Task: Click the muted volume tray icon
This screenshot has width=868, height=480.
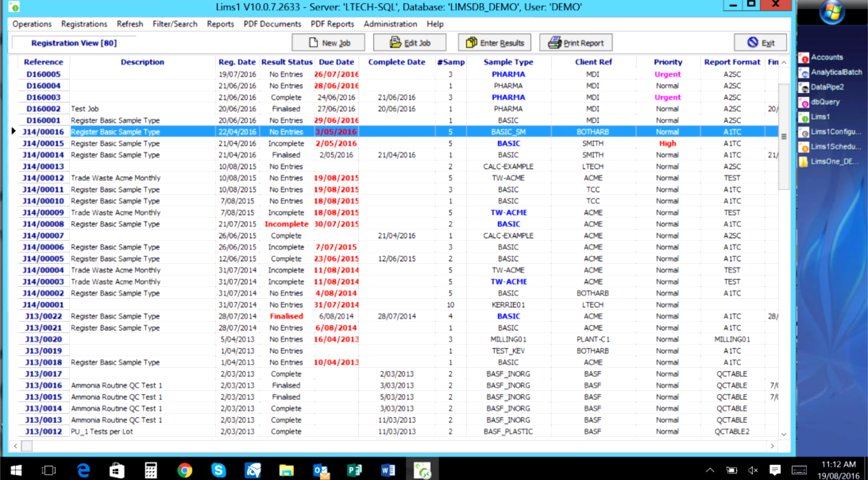Action: click(x=753, y=470)
